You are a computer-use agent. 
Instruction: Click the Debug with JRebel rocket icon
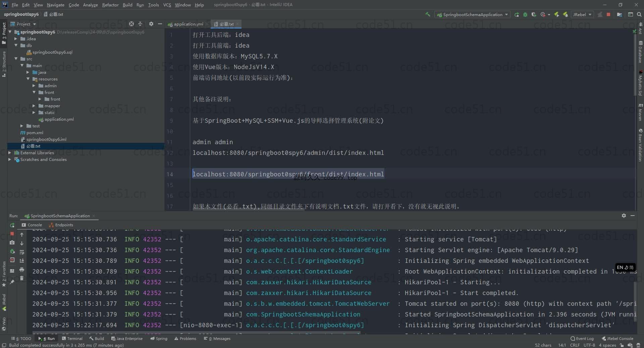566,14
